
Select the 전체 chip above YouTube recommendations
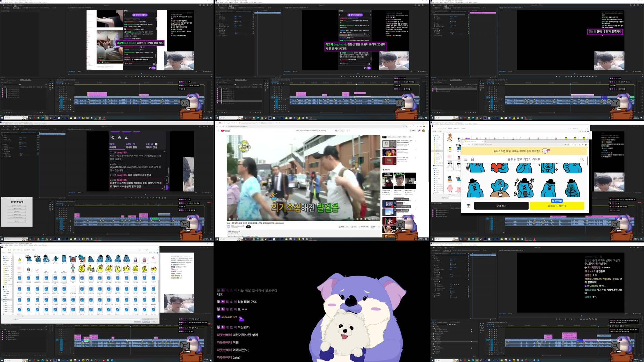point(384,137)
